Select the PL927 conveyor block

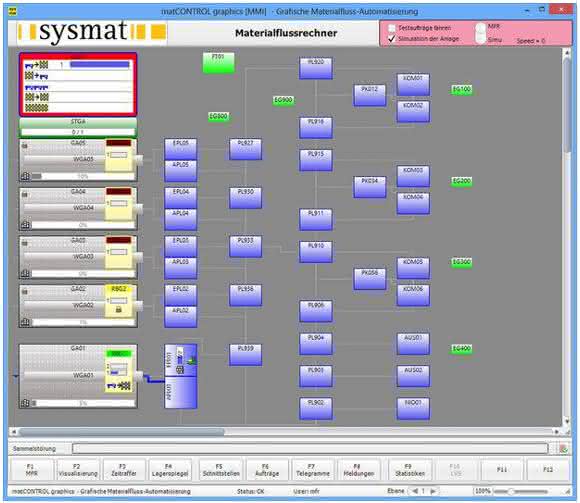coord(245,149)
